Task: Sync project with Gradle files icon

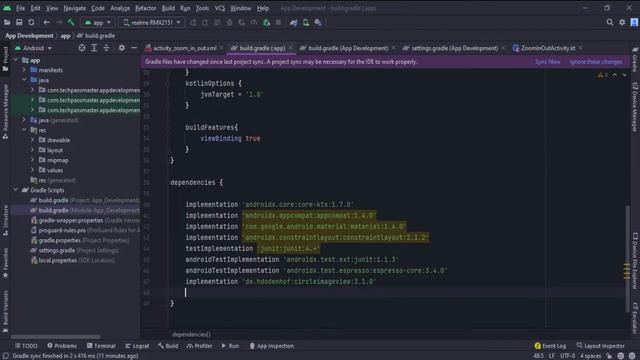Action: (x=293, y=22)
